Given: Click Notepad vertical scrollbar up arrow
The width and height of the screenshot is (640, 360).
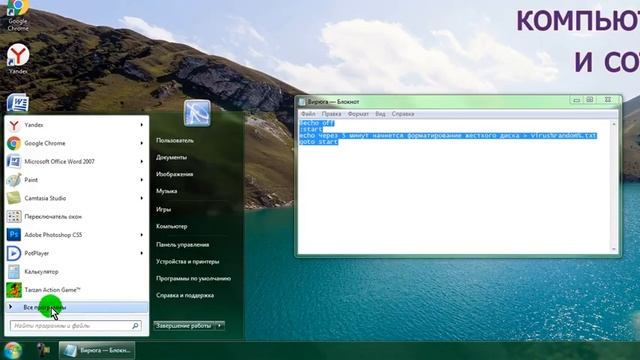Looking at the screenshot, I should pyautogui.click(x=613, y=124).
